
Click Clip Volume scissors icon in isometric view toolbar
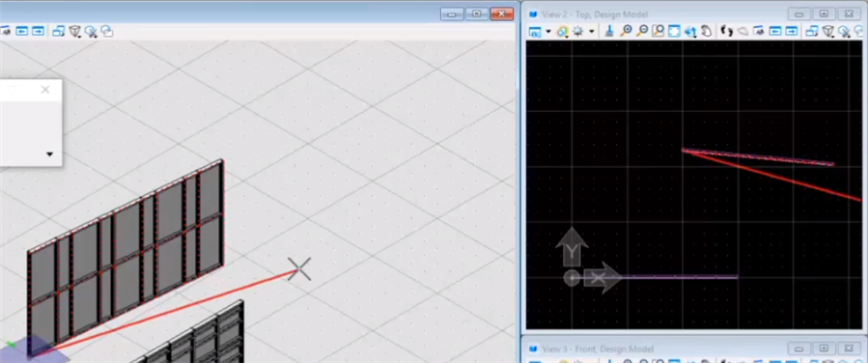(x=91, y=31)
